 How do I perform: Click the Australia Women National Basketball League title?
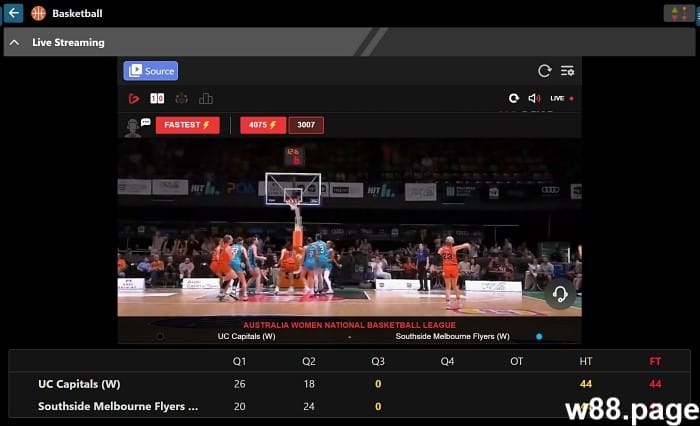350,325
